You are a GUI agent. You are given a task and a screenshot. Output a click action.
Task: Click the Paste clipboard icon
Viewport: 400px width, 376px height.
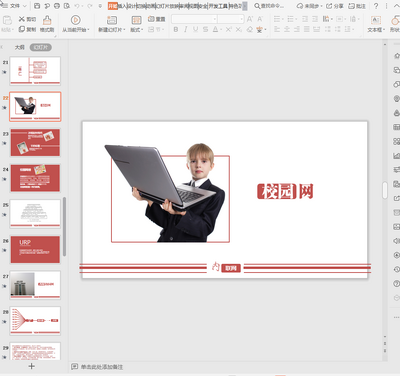click(7, 20)
